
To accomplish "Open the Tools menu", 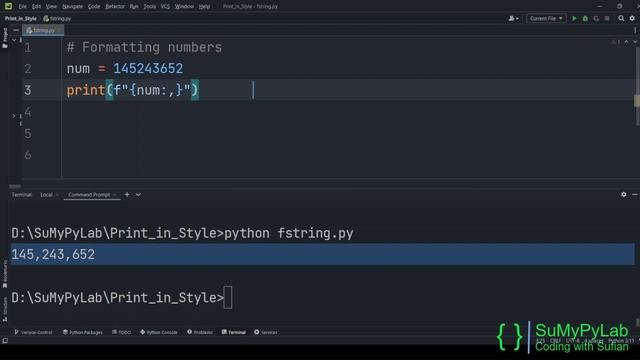I will point(150,7).
